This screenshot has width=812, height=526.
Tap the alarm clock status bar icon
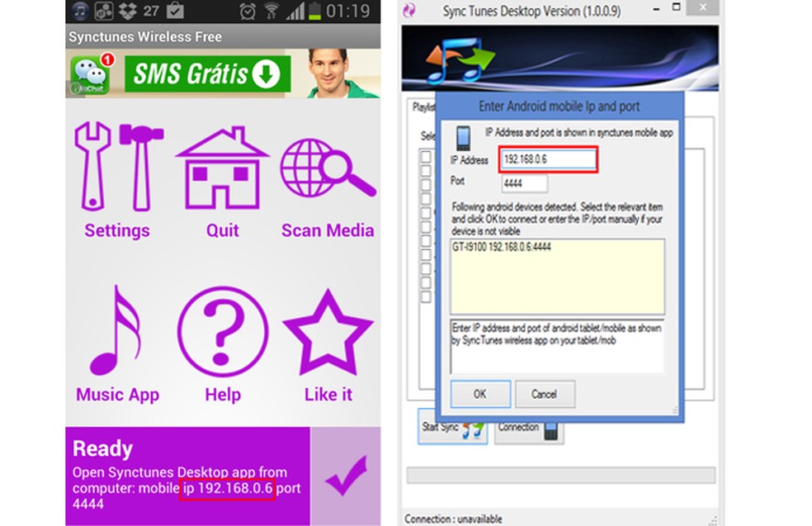(x=247, y=12)
